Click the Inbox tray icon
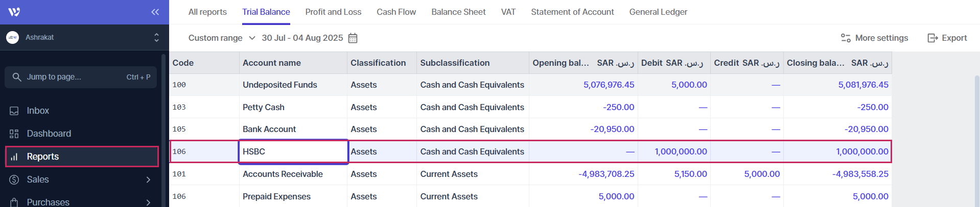 point(14,111)
